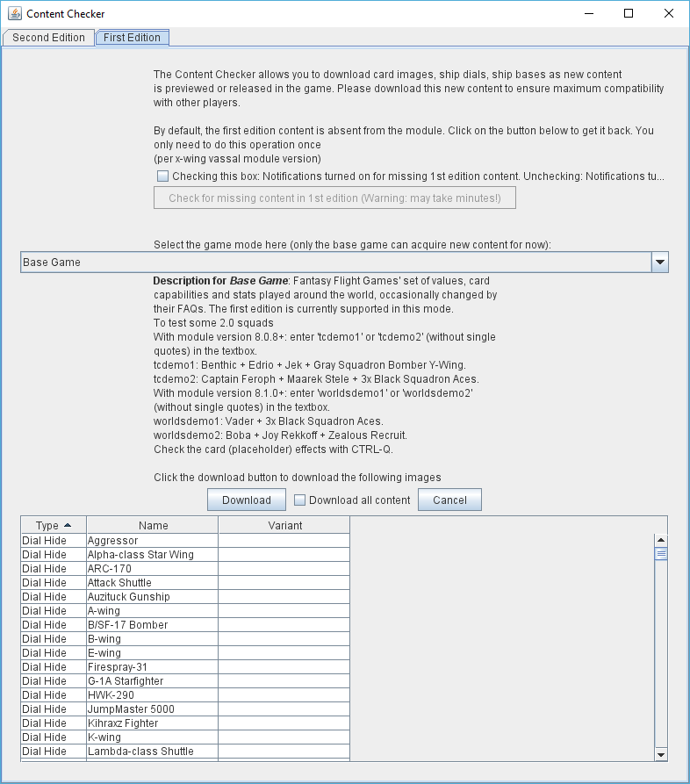Toggle notifications for missing 1st edition content checkbox
690x784 pixels.
point(162,176)
